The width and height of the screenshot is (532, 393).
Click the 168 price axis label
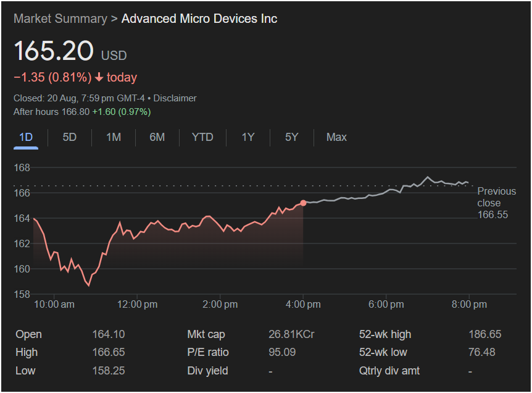pos(22,167)
